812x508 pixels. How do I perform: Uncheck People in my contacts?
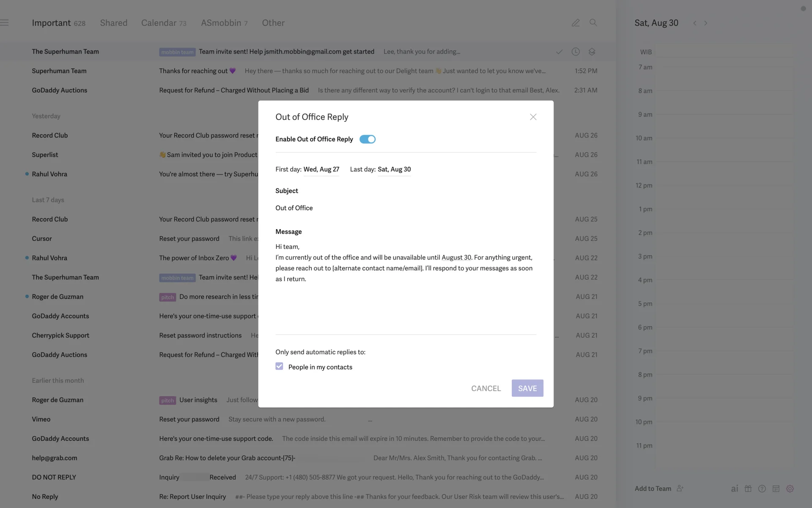279,367
